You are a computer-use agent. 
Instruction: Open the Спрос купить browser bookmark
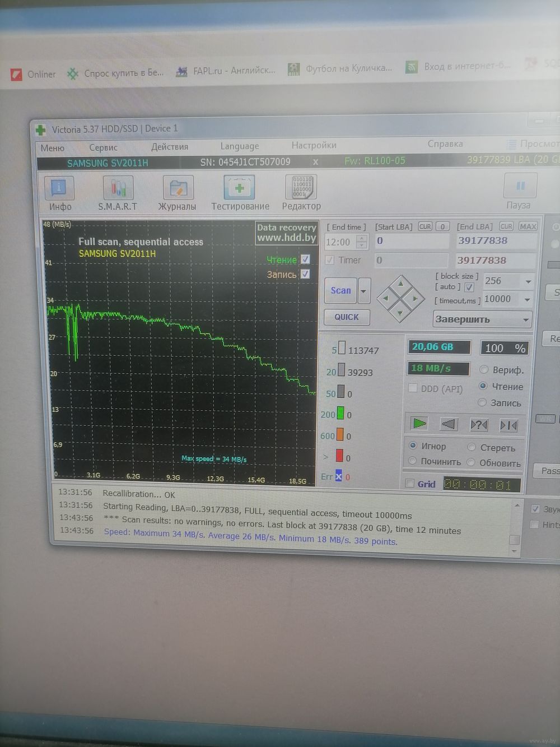(x=115, y=73)
